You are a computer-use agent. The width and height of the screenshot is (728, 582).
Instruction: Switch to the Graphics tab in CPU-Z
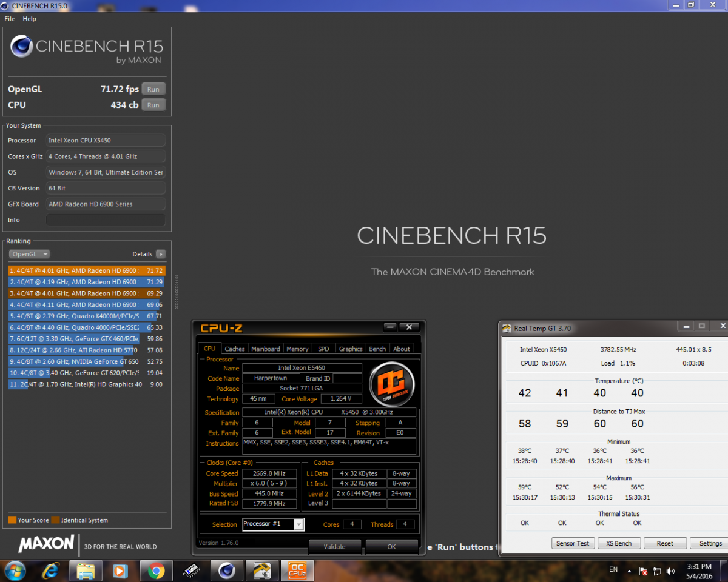351,349
